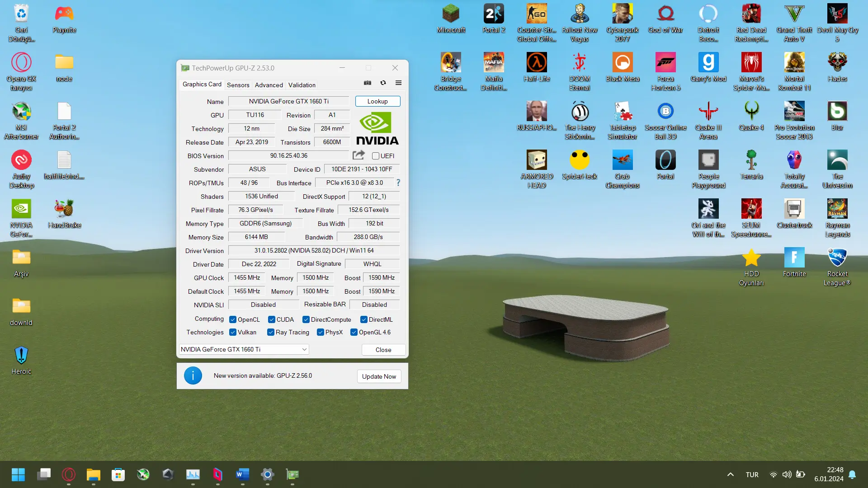Open Microsoft Word from taskbar
868x488 pixels.
click(x=243, y=474)
